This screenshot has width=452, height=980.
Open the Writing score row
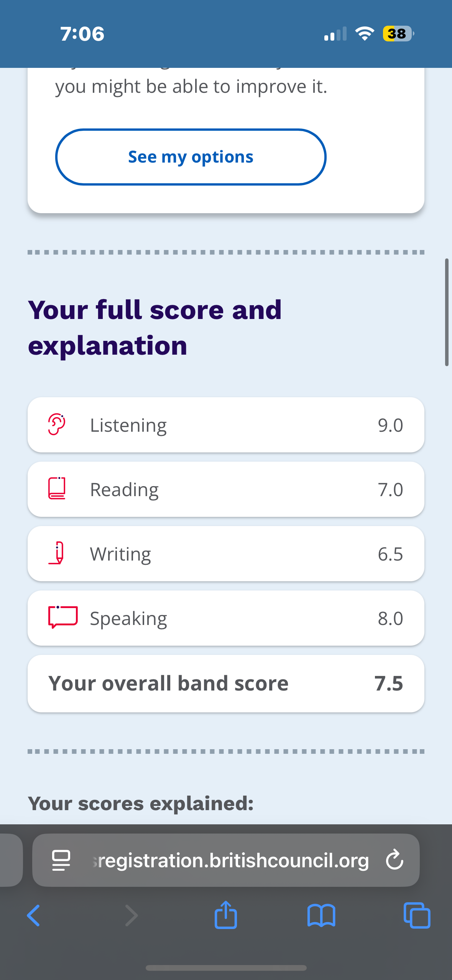[x=226, y=554]
